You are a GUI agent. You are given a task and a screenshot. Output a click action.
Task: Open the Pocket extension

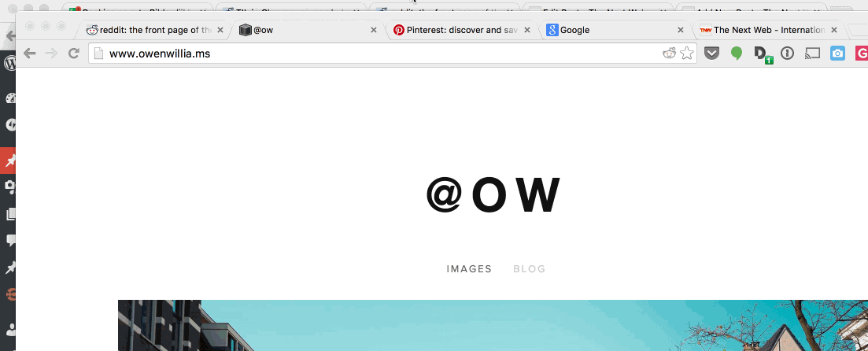tap(711, 54)
